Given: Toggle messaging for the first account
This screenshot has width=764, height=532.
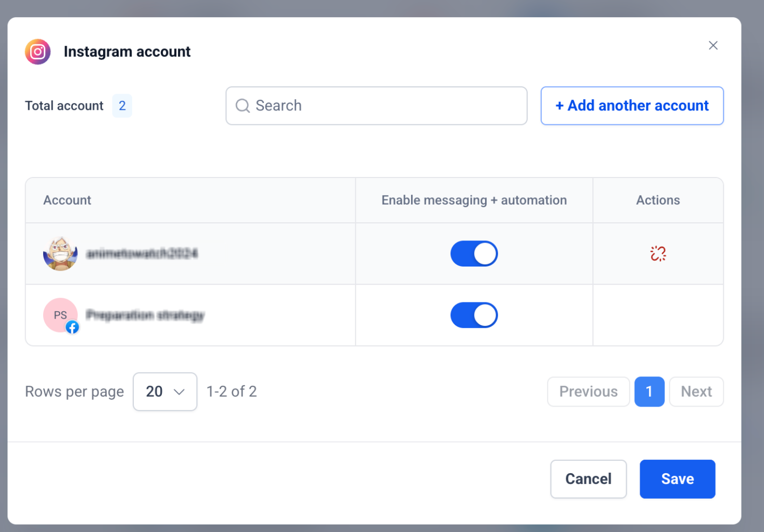Looking at the screenshot, I should [474, 254].
